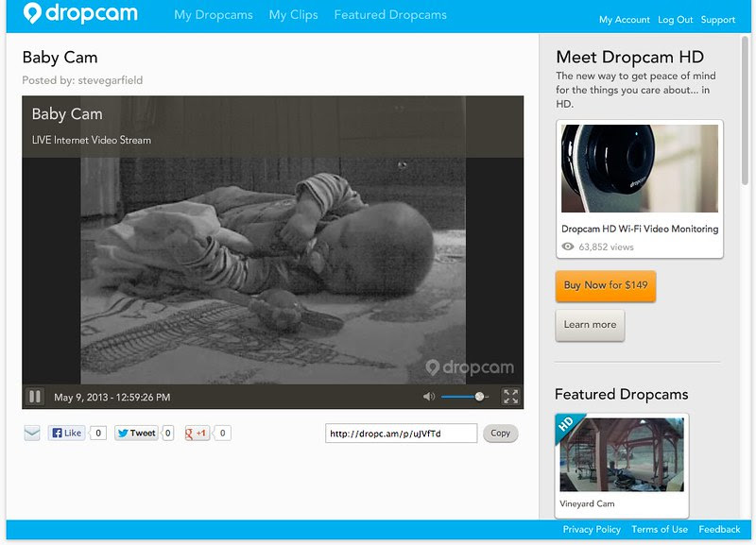Like the stream on Facebook
This screenshot has height=545, width=756.
(x=66, y=433)
